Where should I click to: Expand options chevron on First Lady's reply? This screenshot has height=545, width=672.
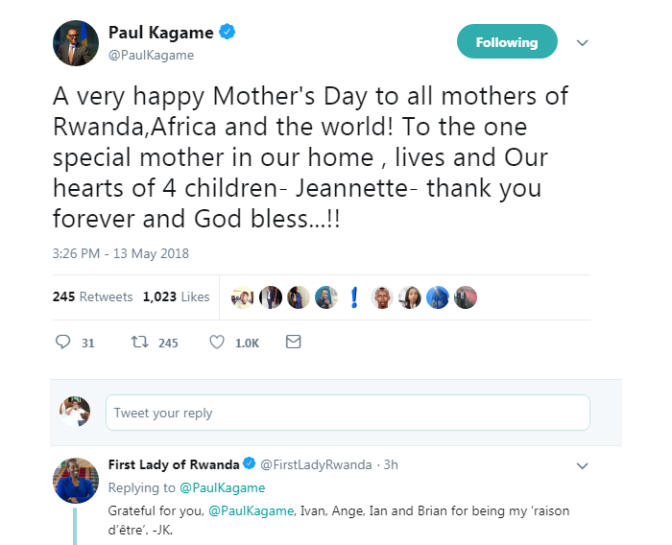(583, 466)
